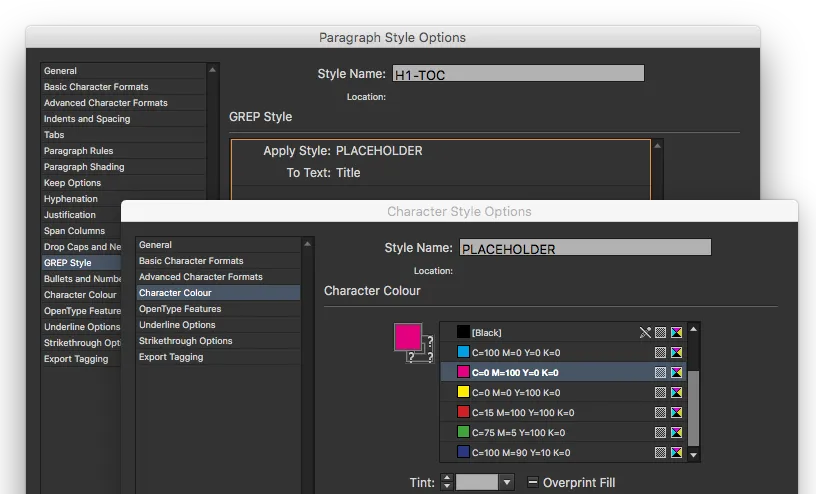Open Export Tagging in Paragraph Style Options

(81, 359)
